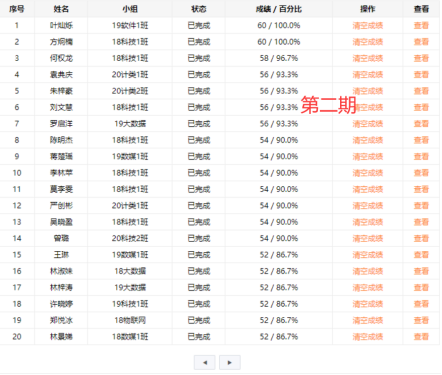Screen dimensions: 442x375
Task: Click the 已完成 status cell in row 12
Action: (199, 206)
